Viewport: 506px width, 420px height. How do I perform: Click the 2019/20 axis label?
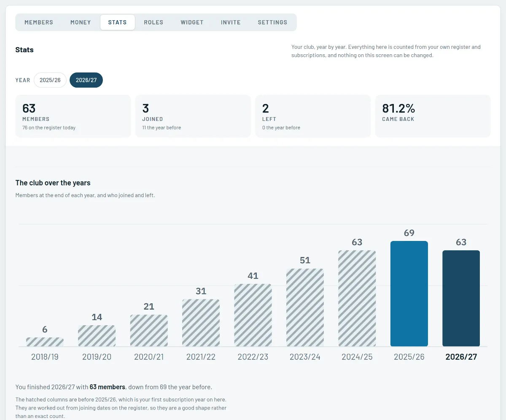(97, 357)
